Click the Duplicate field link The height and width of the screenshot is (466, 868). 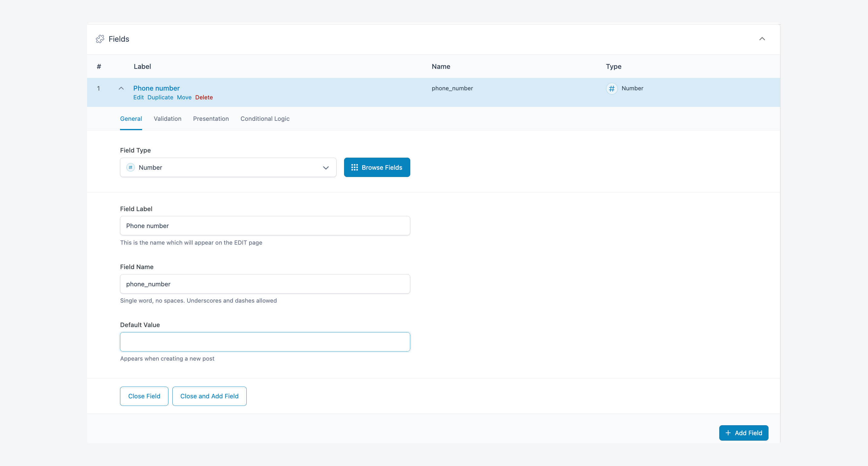(160, 97)
